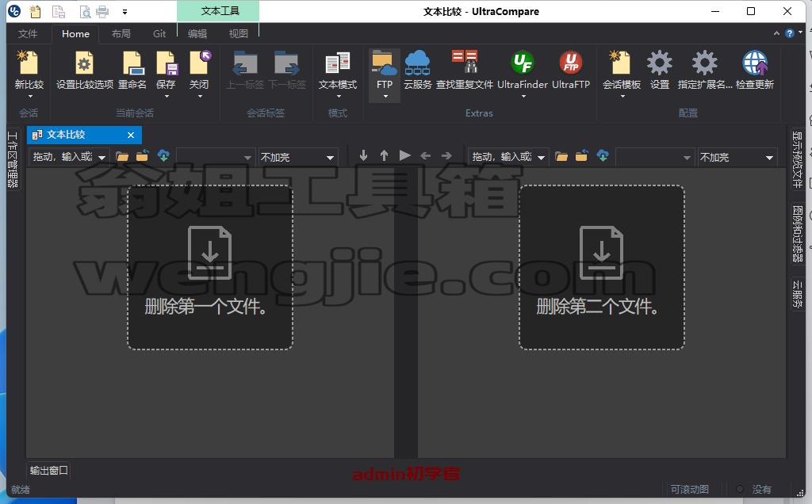Launch Find Duplicate Files (查找重复文件)
Image resolution: width=812 pixels, height=504 pixels.
465,62
